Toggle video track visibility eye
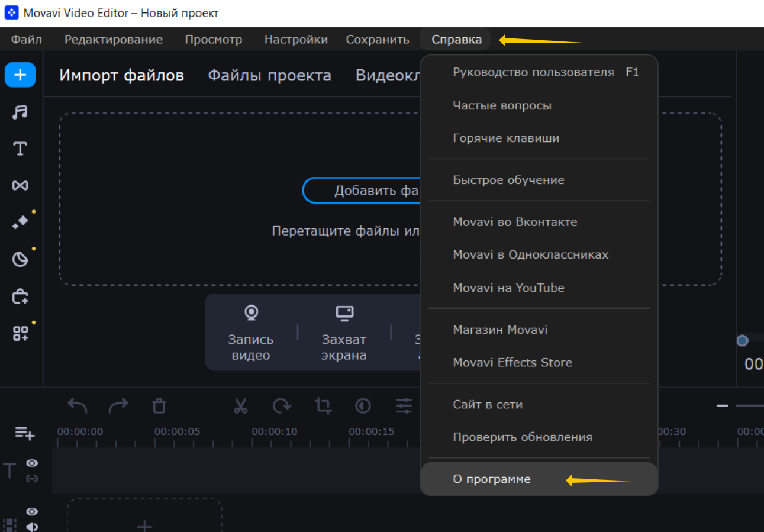Image resolution: width=764 pixels, height=532 pixels. coord(32,512)
